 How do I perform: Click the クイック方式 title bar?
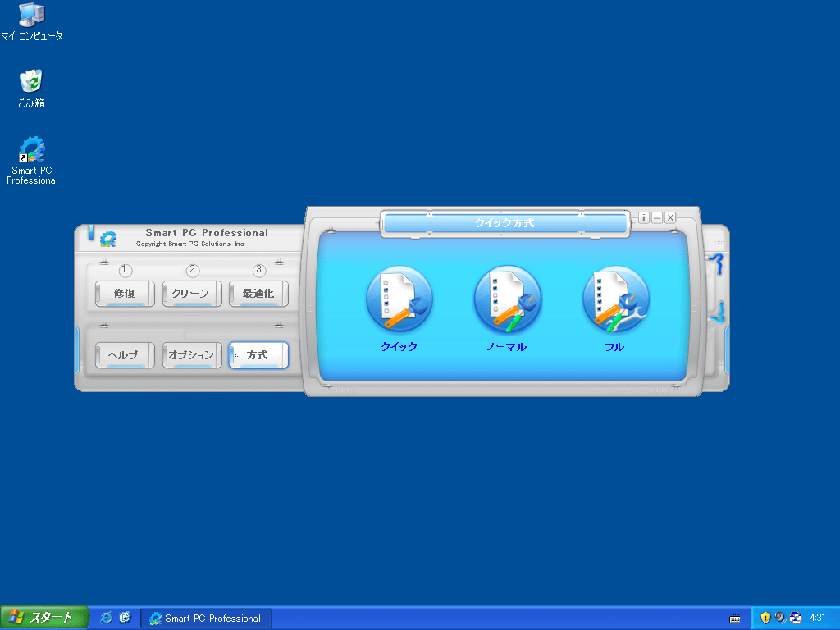(504, 223)
